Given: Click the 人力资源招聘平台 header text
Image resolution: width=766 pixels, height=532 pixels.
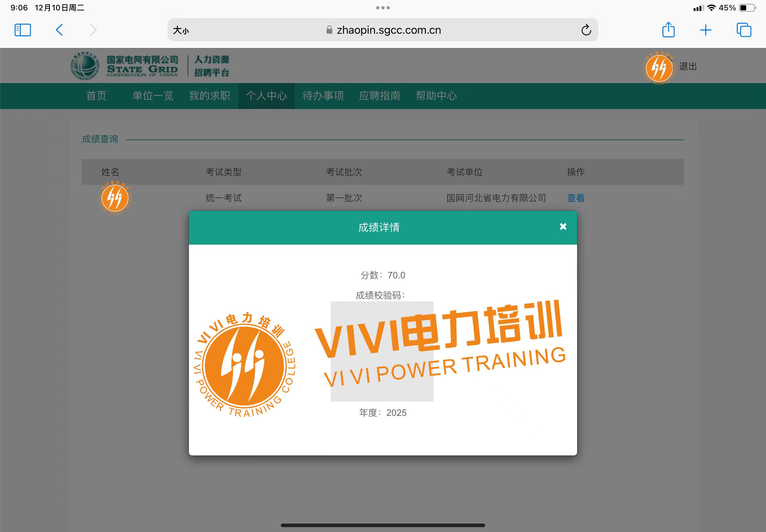Looking at the screenshot, I should [211, 66].
